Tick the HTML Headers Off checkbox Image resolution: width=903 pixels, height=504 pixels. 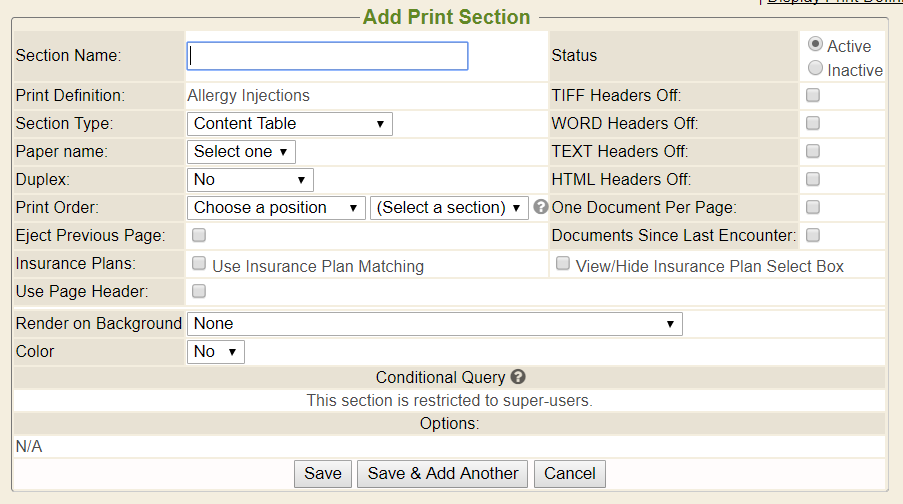click(x=813, y=179)
